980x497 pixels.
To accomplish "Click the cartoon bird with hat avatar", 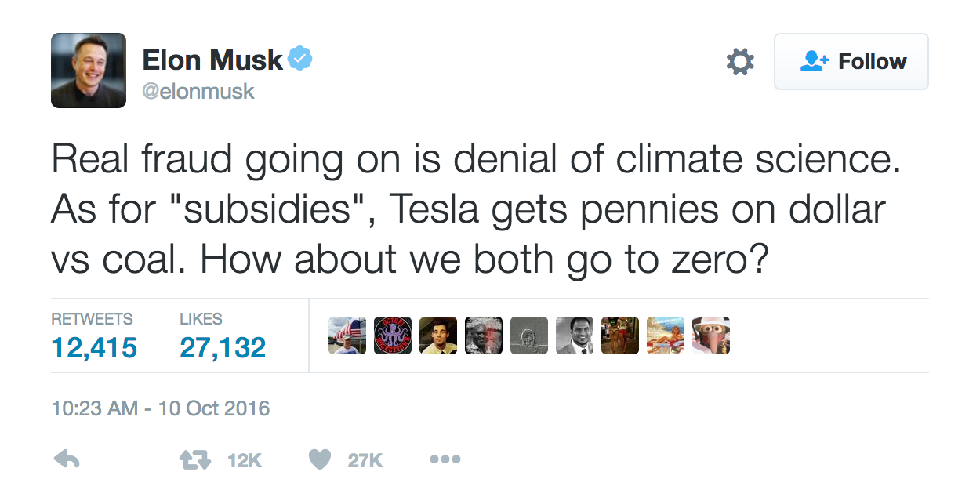I will (711, 336).
